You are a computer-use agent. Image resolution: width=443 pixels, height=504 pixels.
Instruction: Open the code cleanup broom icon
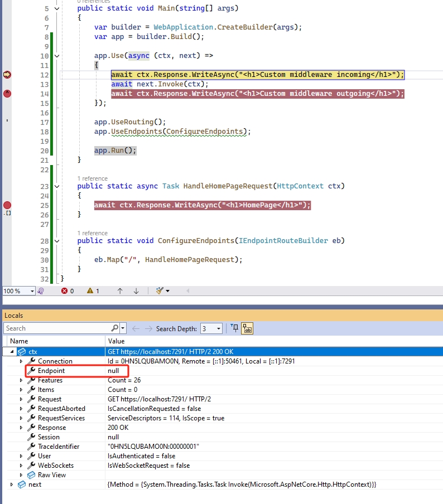point(160,290)
